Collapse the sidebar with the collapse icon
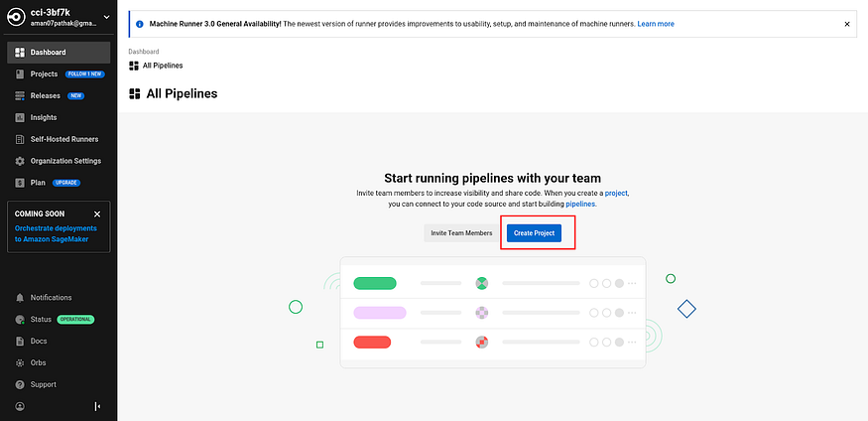The image size is (868, 421). pyautogui.click(x=97, y=406)
